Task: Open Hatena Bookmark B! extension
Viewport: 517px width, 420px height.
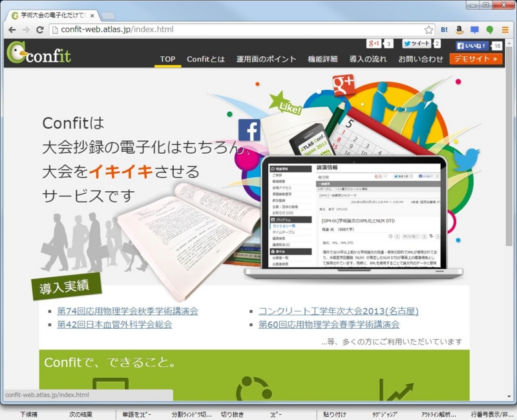Action: click(444, 30)
